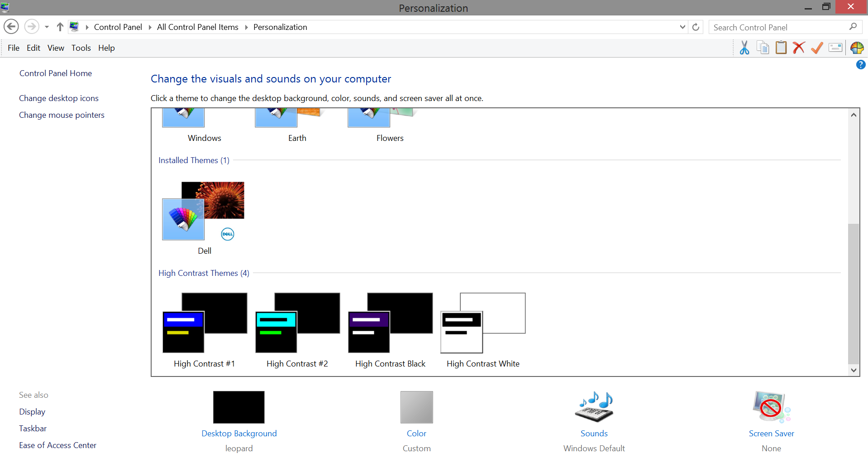Screen dimensions: 868x463
Task: Open the recent pages history chevron
Action: coord(47,26)
